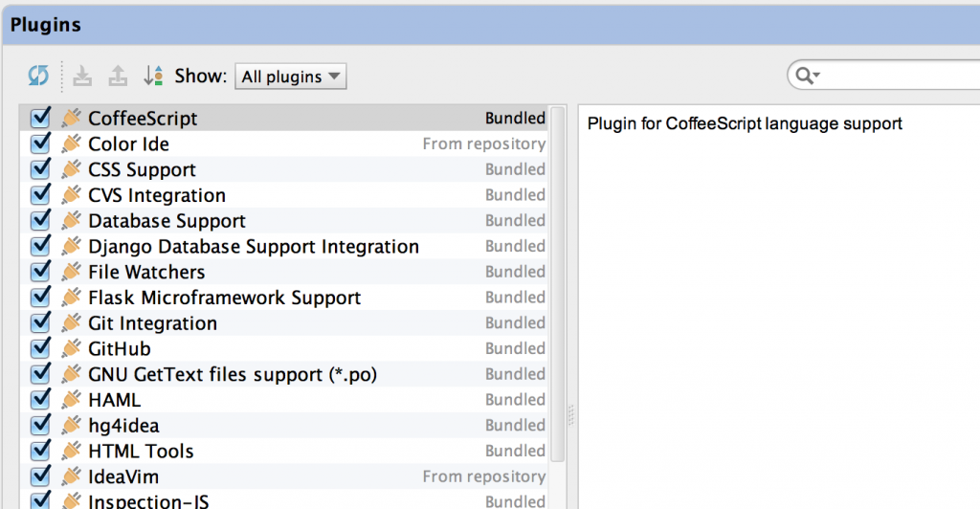980x509 pixels.
Task: Select the hg4idea plugin row
Action: [283, 426]
